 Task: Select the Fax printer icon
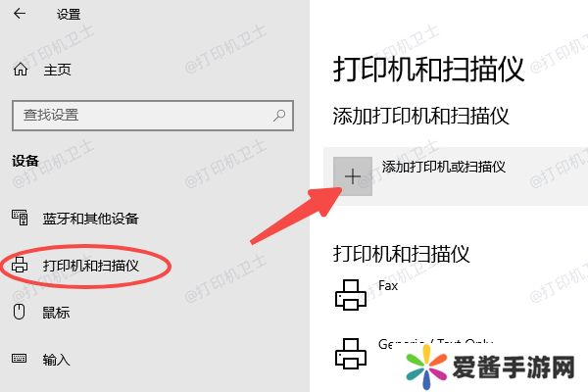351,295
